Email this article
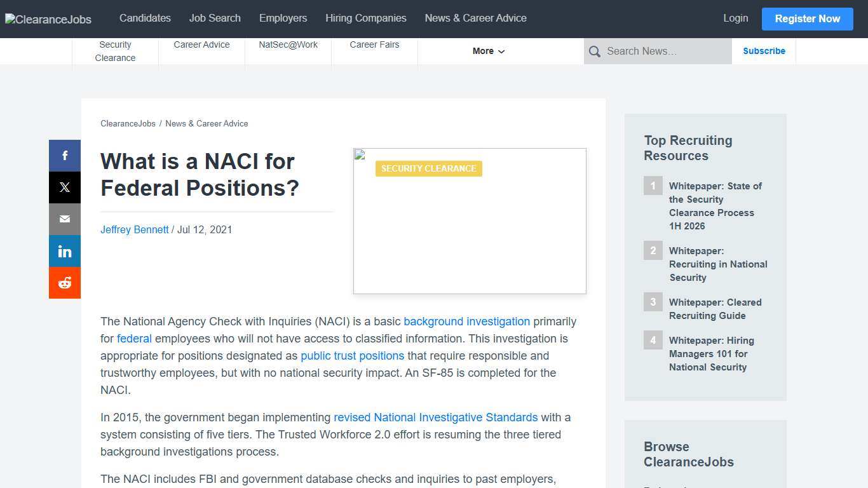This screenshot has width=868, height=488. tap(64, 219)
